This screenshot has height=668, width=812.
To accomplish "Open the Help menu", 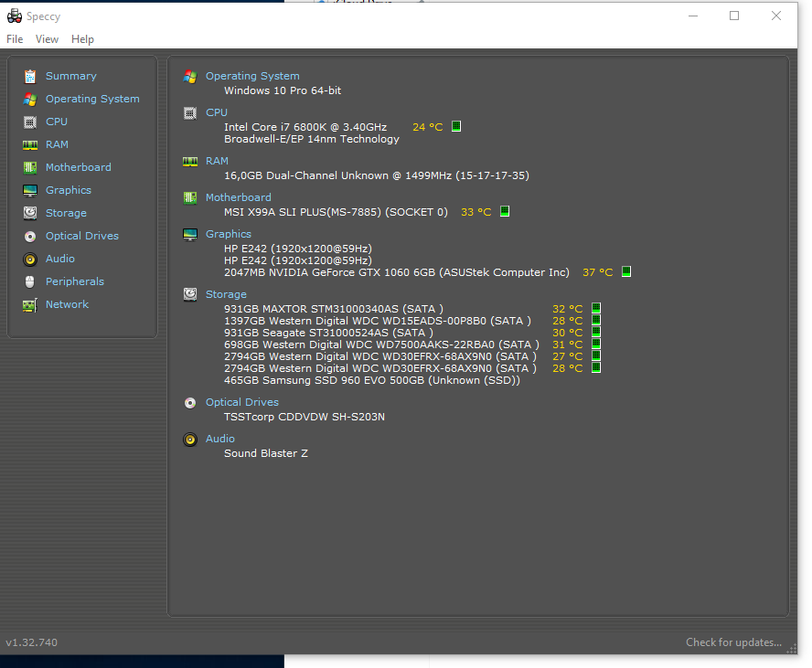I will click(82, 39).
